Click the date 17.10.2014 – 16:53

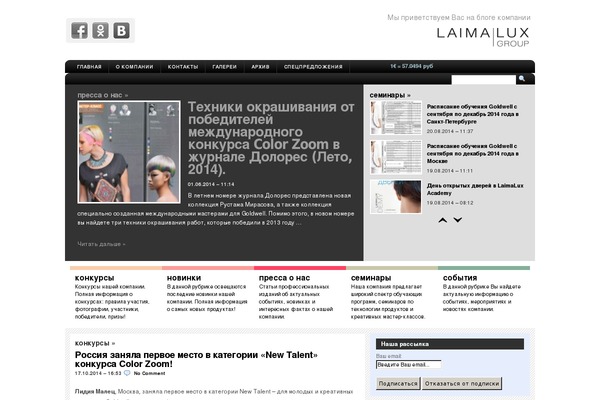(x=98, y=373)
